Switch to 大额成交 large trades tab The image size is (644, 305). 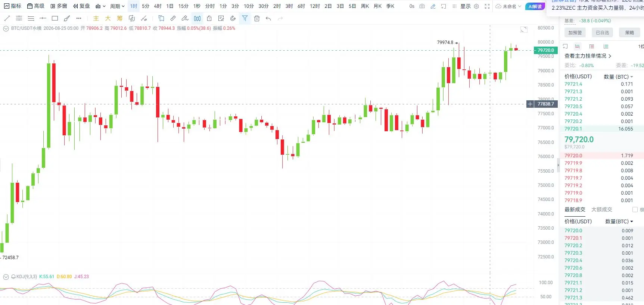coord(602,210)
